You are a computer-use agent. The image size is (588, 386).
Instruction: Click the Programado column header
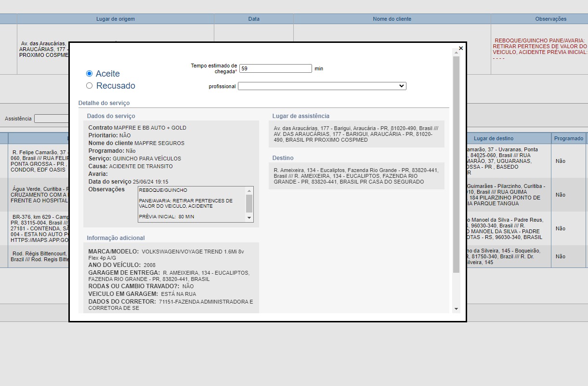(568, 138)
